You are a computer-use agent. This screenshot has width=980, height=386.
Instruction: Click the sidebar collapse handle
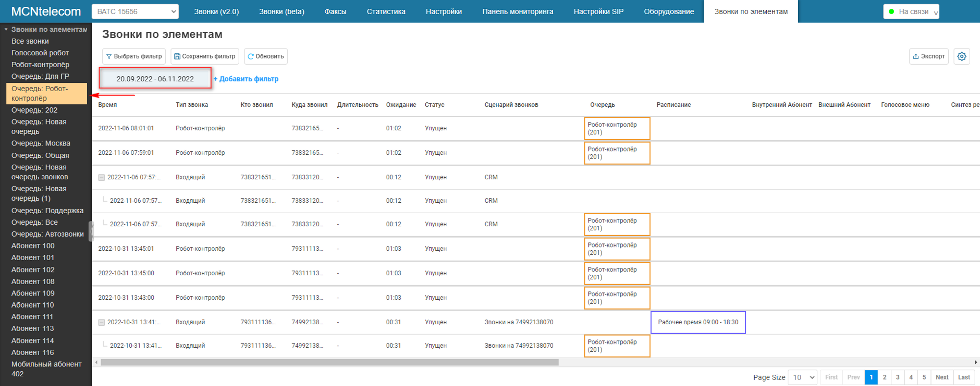pos(90,231)
